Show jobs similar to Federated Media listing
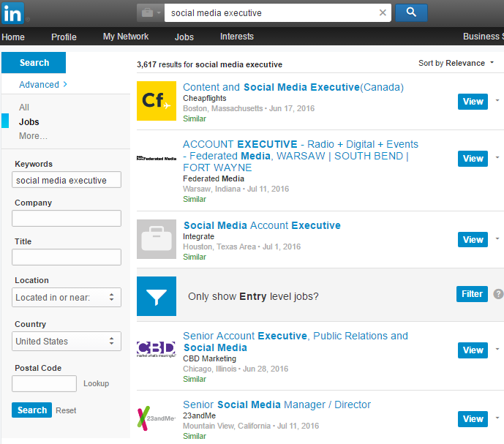 point(195,199)
